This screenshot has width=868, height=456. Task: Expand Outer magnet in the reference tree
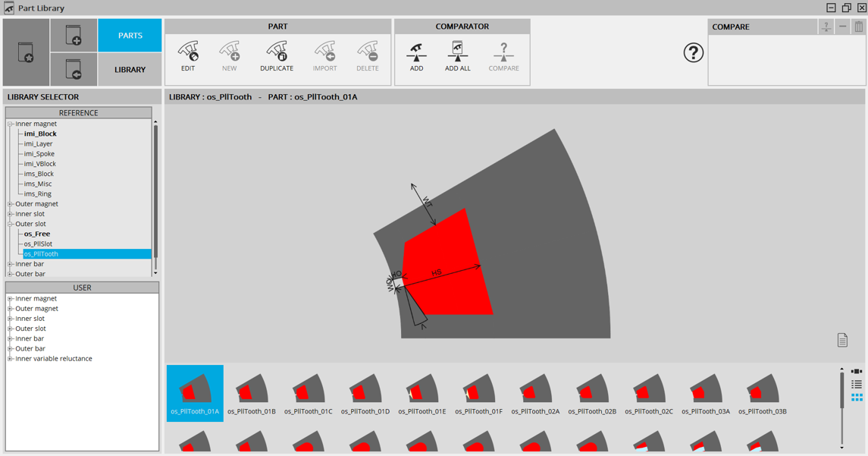point(11,204)
